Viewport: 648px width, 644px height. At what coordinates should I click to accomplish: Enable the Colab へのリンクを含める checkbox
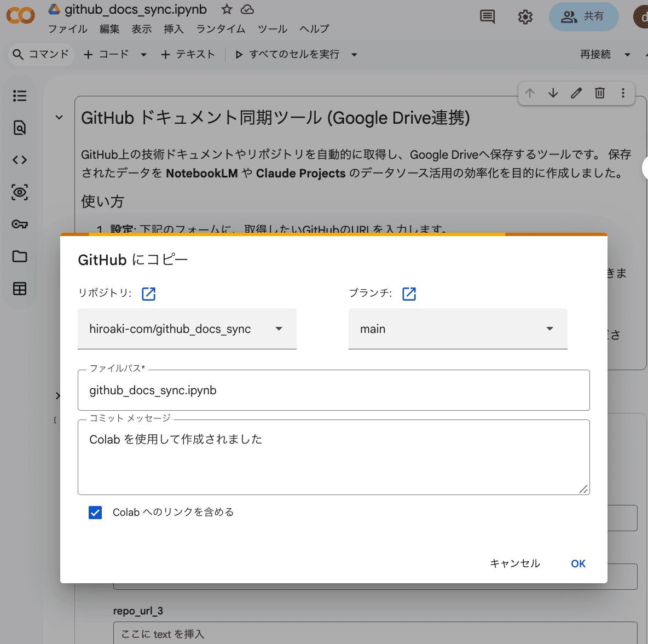95,513
